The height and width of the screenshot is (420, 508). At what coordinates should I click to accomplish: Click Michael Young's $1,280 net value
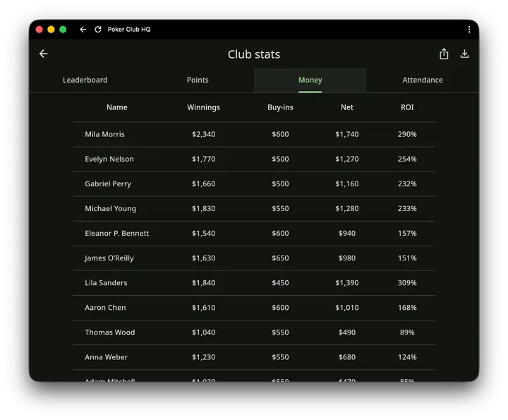[x=347, y=208]
